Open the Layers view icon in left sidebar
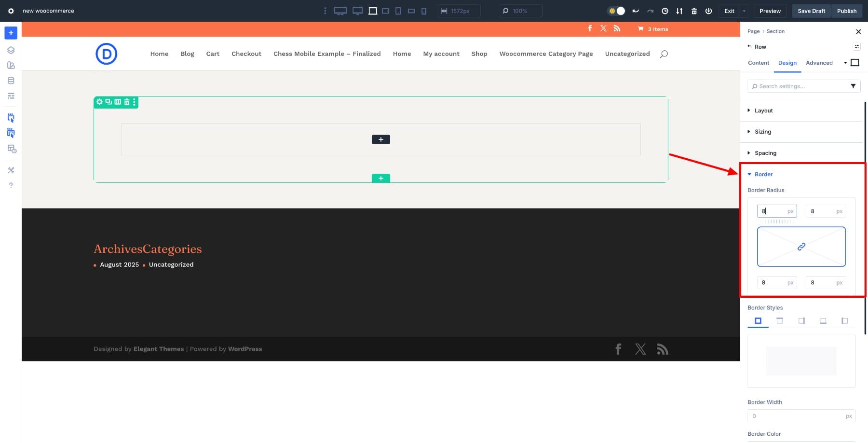Viewport: 868px width, 443px height. (11, 50)
